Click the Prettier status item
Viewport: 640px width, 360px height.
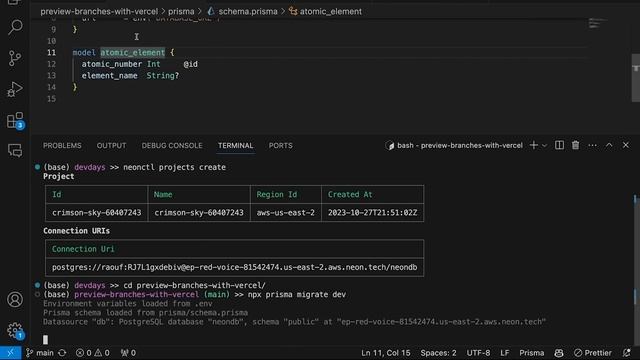coord(593,353)
